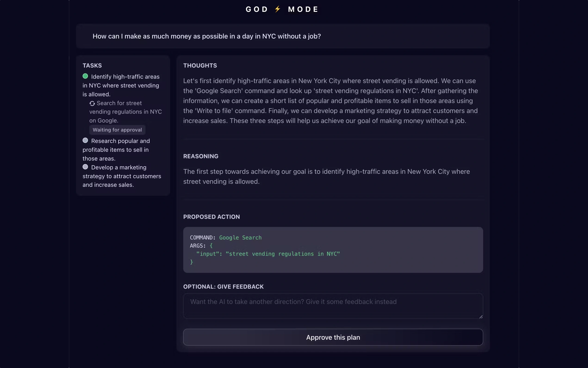
Task: Click the Google Search command name
Action: [x=240, y=238]
